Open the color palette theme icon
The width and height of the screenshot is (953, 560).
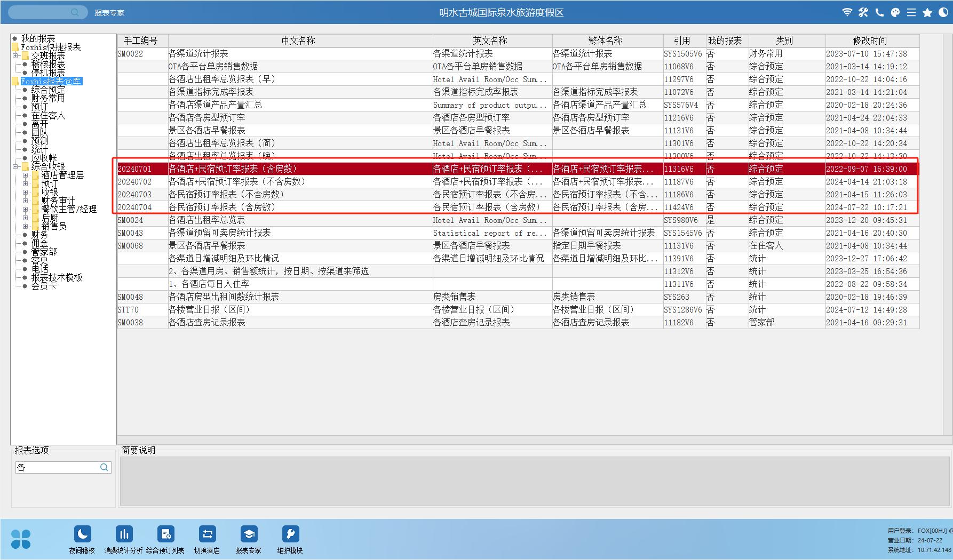coord(895,12)
